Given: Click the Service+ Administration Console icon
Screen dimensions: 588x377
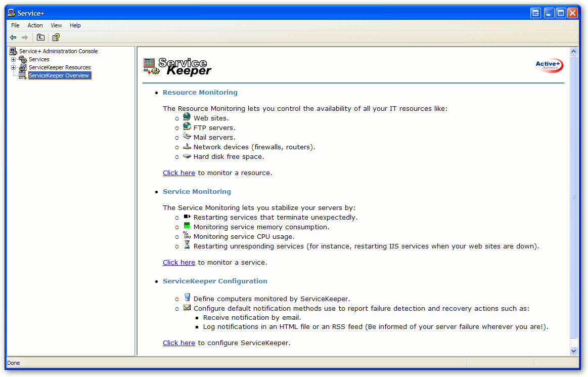Looking at the screenshot, I should point(14,51).
